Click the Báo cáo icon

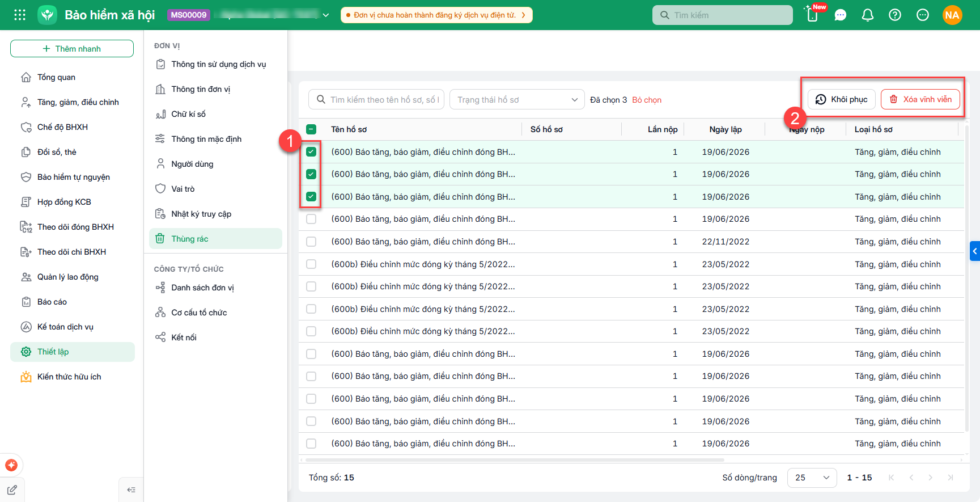(x=26, y=302)
